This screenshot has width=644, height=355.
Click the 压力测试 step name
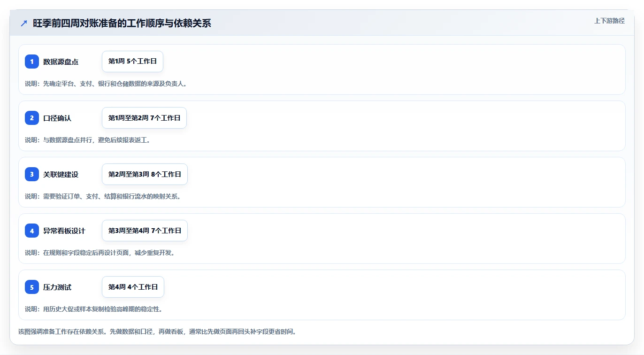click(x=57, y=287)
